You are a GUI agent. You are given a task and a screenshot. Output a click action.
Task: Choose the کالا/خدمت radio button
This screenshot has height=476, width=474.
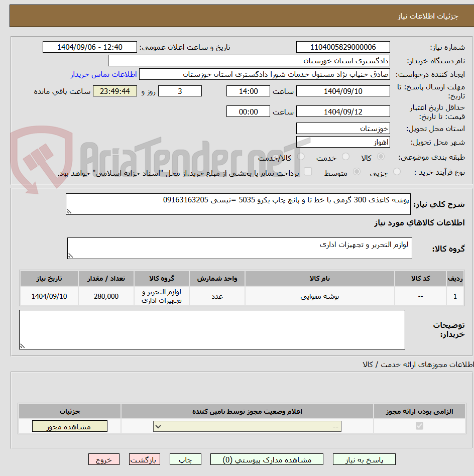(x=300, y=157)
